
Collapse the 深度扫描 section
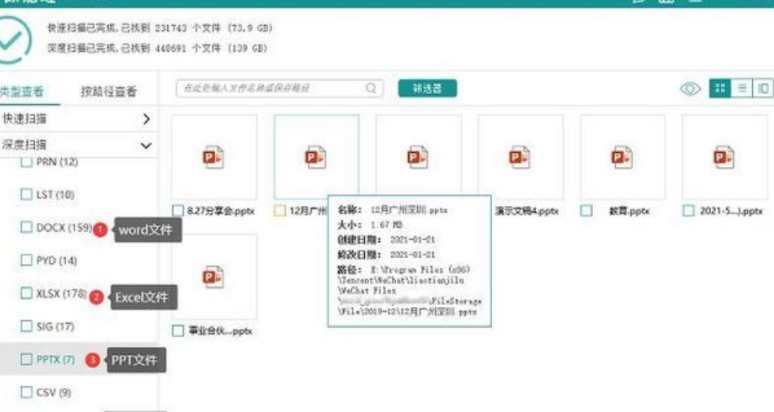146,145
